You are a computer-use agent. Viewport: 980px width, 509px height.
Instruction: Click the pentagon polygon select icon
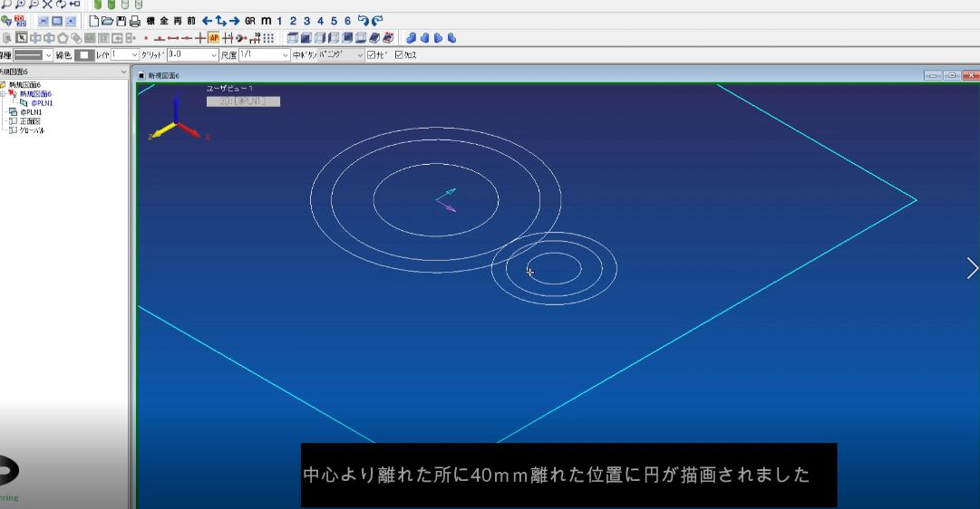pyautogui.click(x=63, y=38)
